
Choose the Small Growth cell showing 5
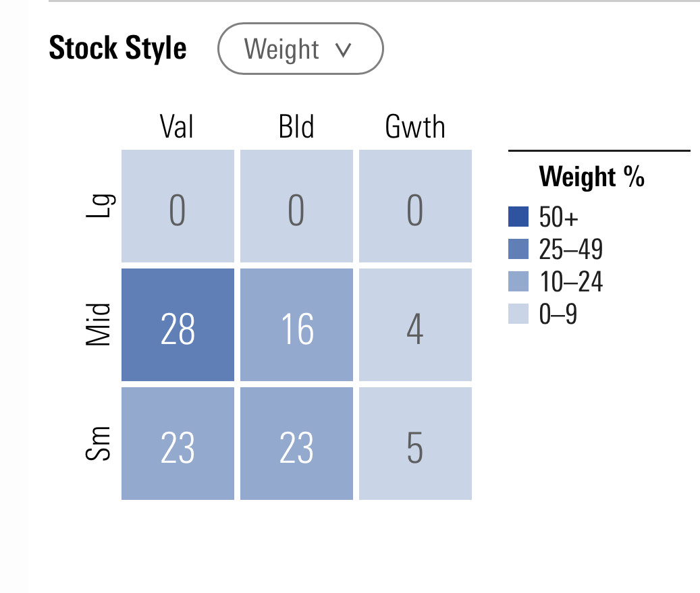[x=415, y=444]
